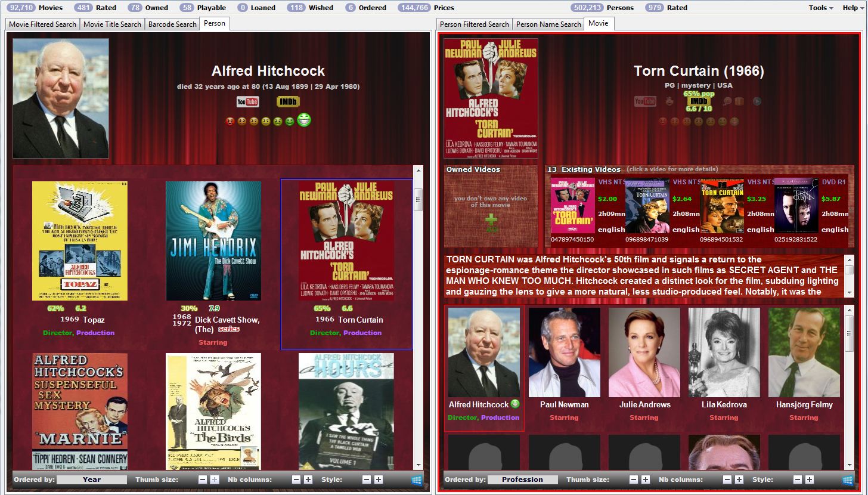Decrease Style in the Person panel

(366, 479)
